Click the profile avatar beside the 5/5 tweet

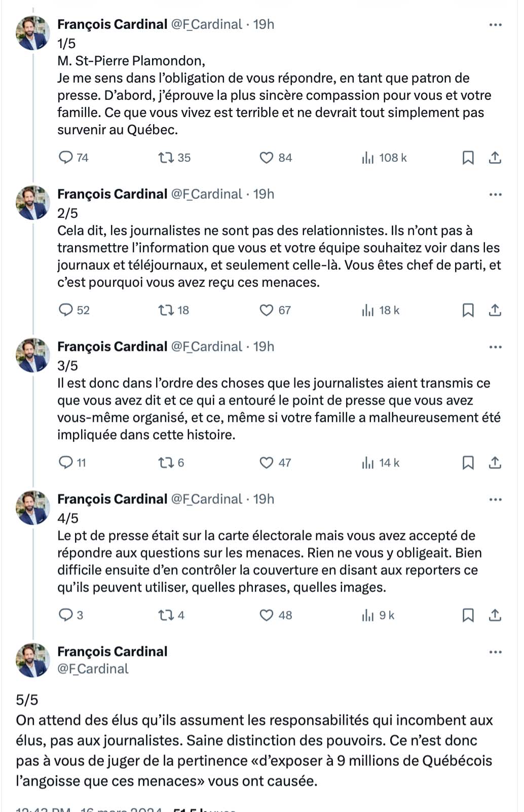tap(33, 660)
